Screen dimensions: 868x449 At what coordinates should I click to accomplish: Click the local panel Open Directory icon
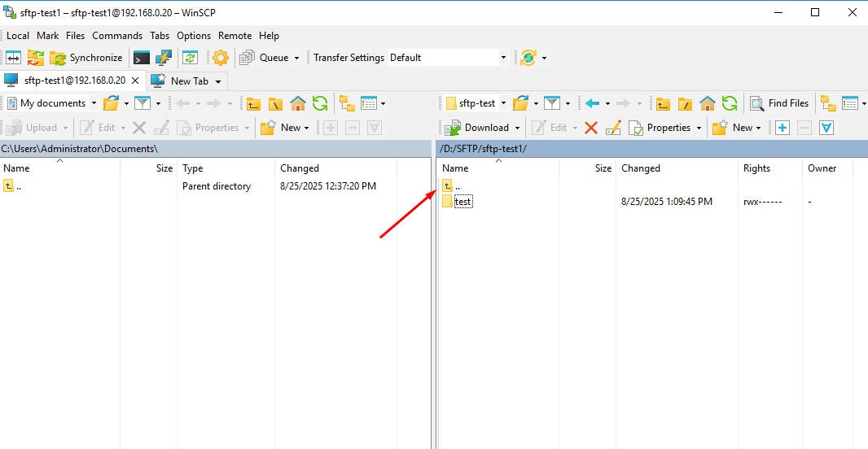tap(112, 102)
